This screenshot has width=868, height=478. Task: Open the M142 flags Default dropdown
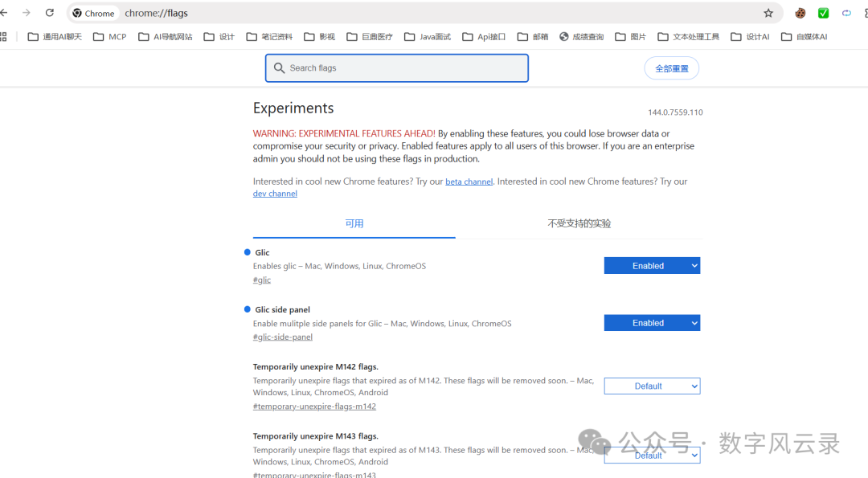click(x=652, y=386)
